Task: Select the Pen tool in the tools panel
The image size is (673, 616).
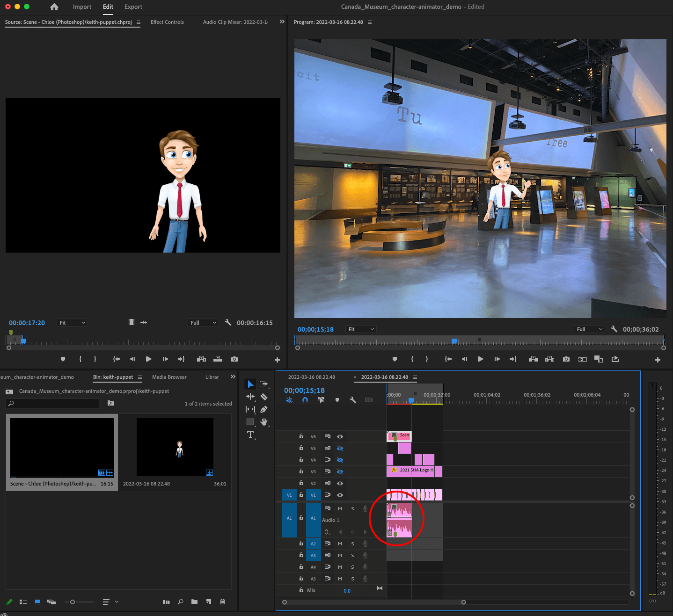Action: [264, 409]
